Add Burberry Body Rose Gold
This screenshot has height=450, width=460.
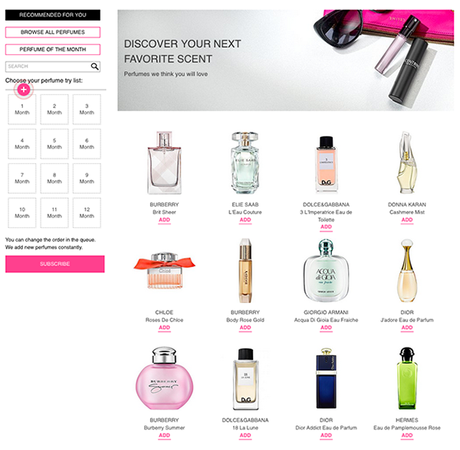245,328
